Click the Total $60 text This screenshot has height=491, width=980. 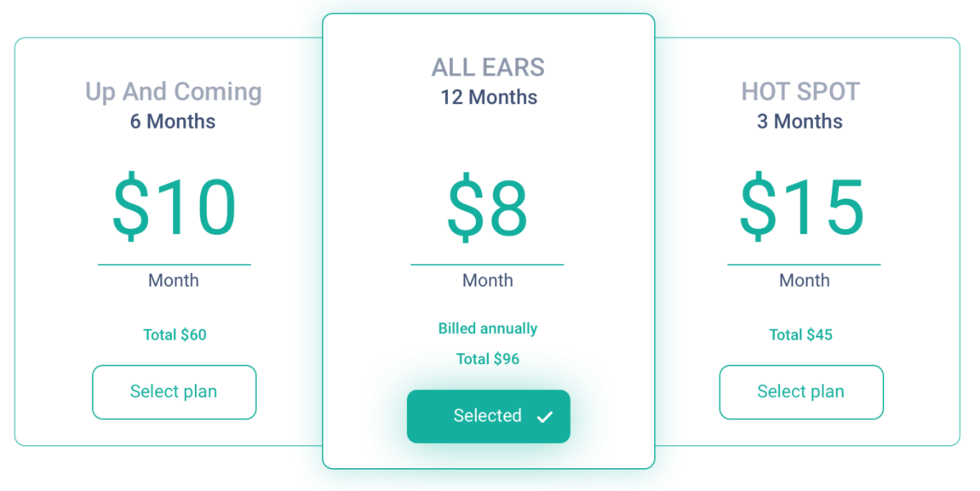(175, 334)
